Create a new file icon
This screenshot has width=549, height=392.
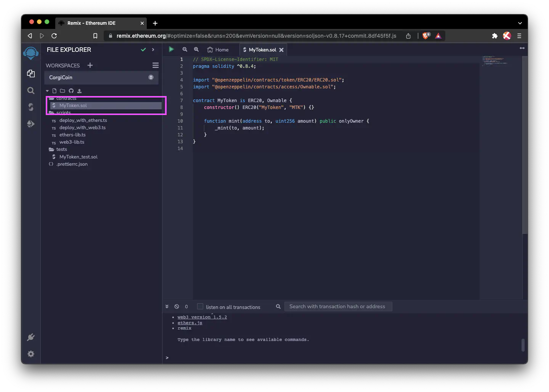(54, 91)
